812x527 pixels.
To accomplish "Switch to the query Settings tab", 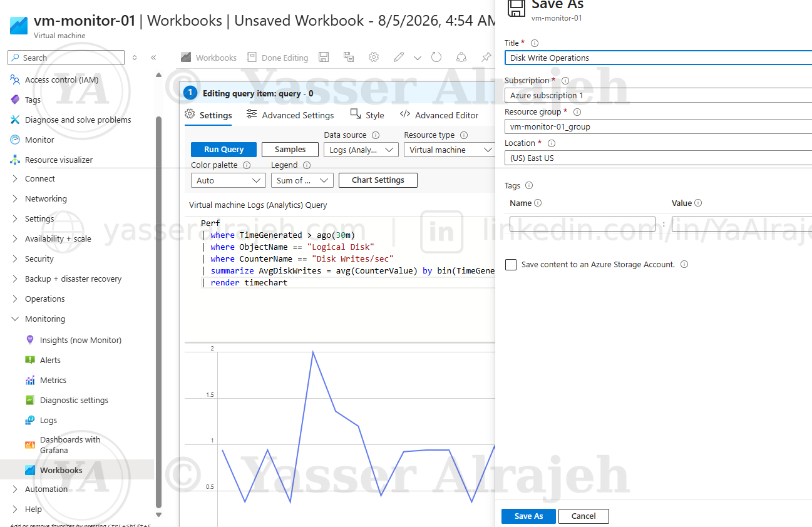I will tap(208, 115).
